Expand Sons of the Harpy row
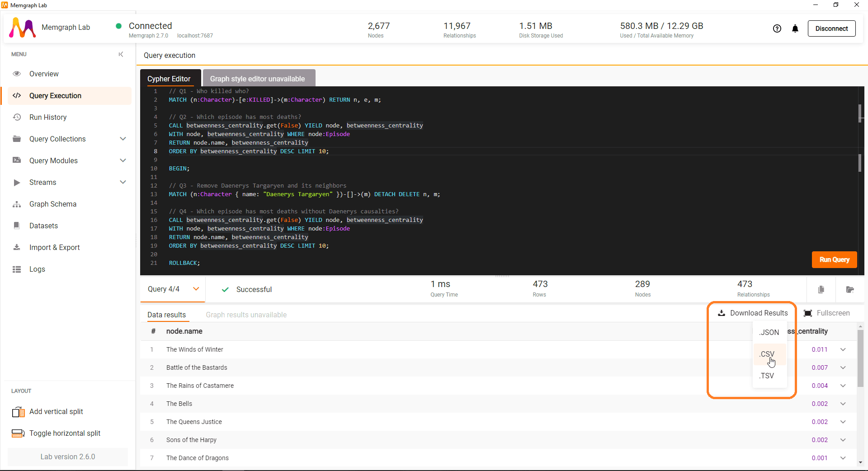Screen dimensions: 868x471 (x=843, y=440)
